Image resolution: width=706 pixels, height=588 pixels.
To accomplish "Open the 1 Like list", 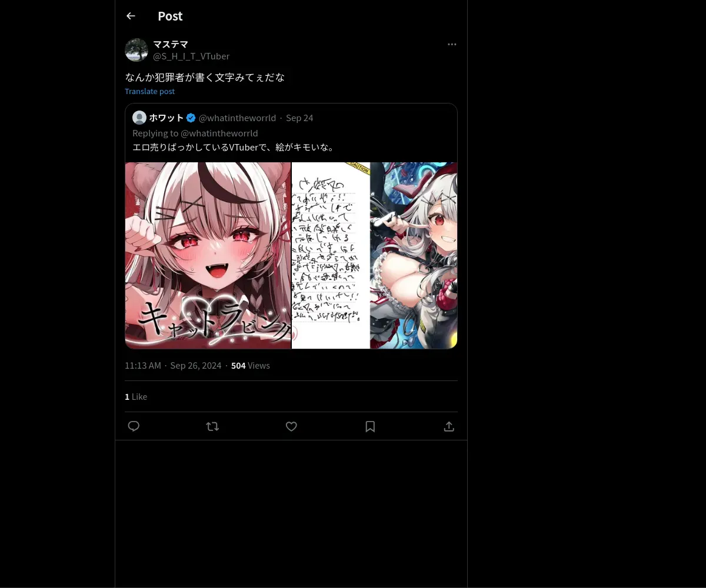I will coord(136,396).
